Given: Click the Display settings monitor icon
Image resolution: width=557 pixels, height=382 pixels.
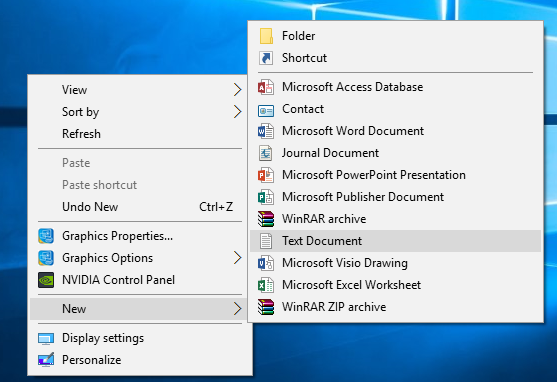Looking at the screenshot, I should coord(46,339).
